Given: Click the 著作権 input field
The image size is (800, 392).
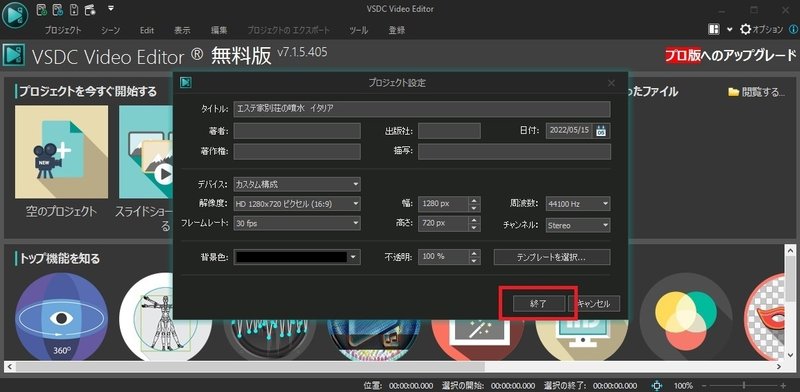Looking at the screenshot, I should (297, 152).
